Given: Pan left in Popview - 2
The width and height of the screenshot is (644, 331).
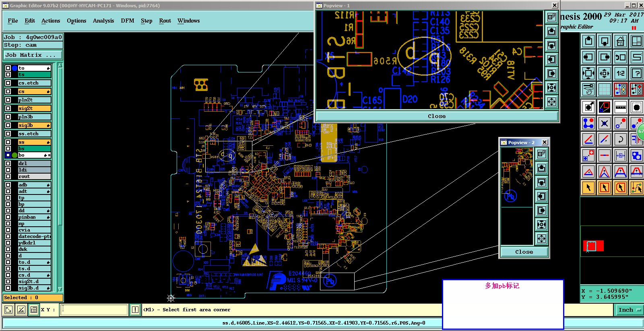Looking at the screenshot, I should tap(541, 196).
